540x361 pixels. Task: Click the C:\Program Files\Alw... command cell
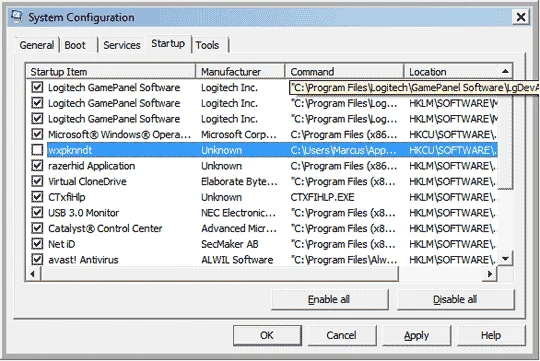[x=344, y=260]
